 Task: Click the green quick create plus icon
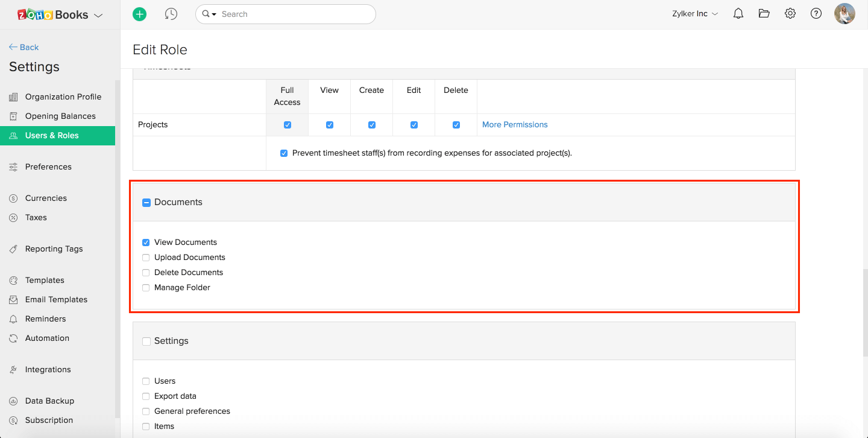click(x=139, y=14)
